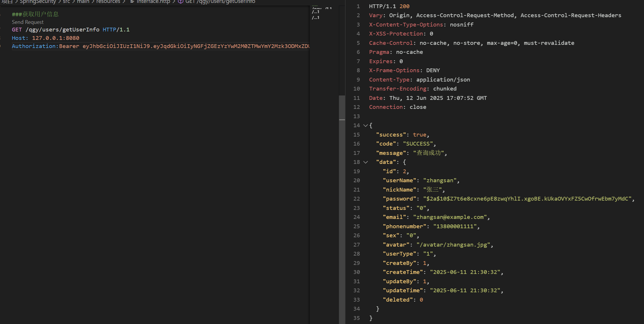Screen dimensions: 644x324
Task: Open the main breadcrumb item
Action: pyautogui.click(x=83, y=2)
